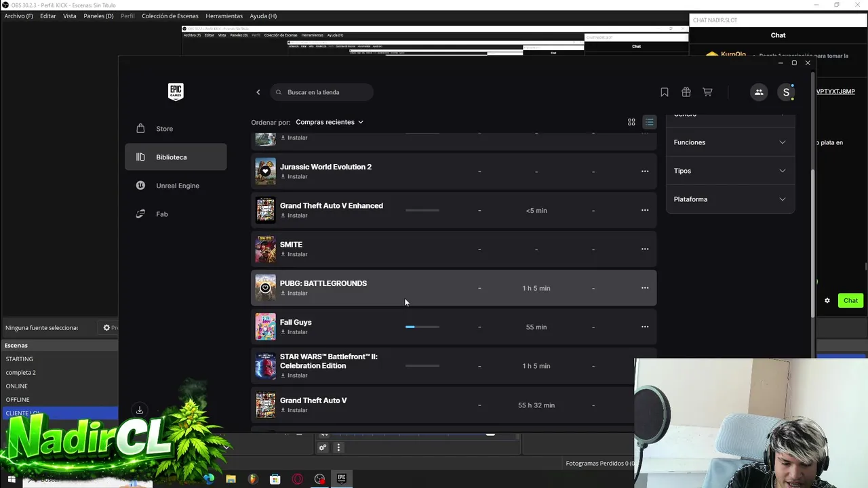This screenshot has height=488, width=868.
Task: Open Windows Start menu
Action: click(x=11, y=479)
